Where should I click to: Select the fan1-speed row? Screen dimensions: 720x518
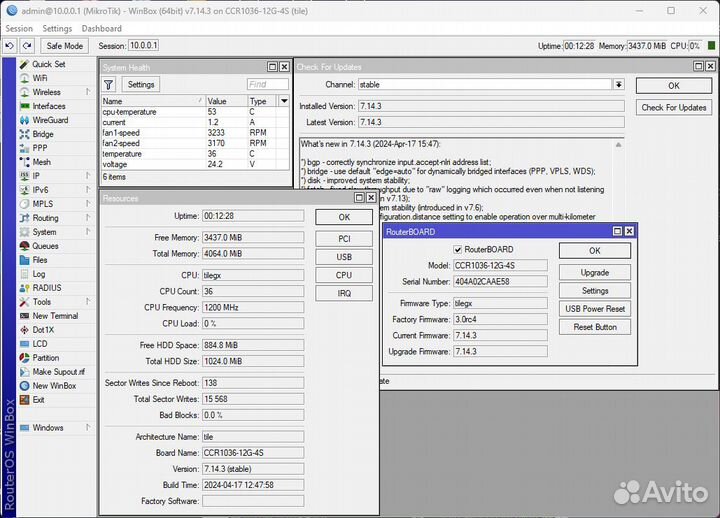[196, 133]
